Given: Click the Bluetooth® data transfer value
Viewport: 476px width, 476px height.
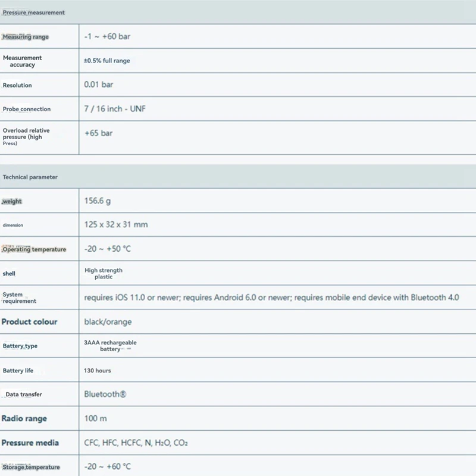Looking at the screenshot, I should click(x=105, y=394).
